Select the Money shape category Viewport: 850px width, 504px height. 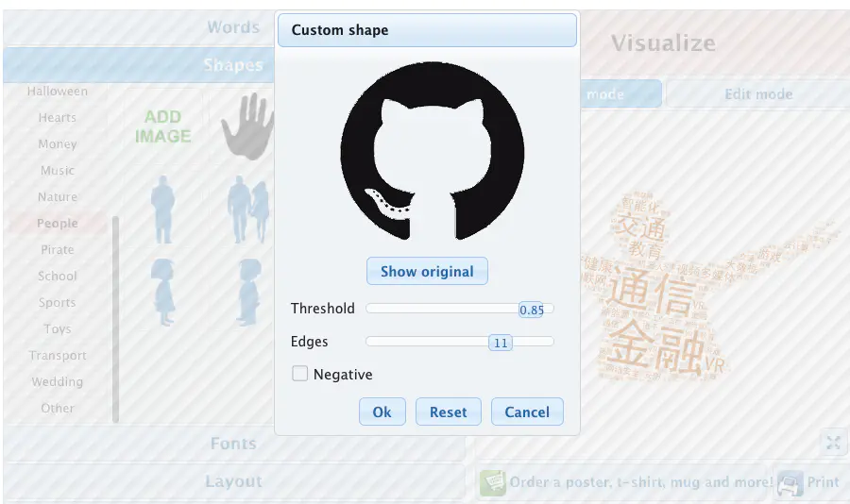coord(58,144)
